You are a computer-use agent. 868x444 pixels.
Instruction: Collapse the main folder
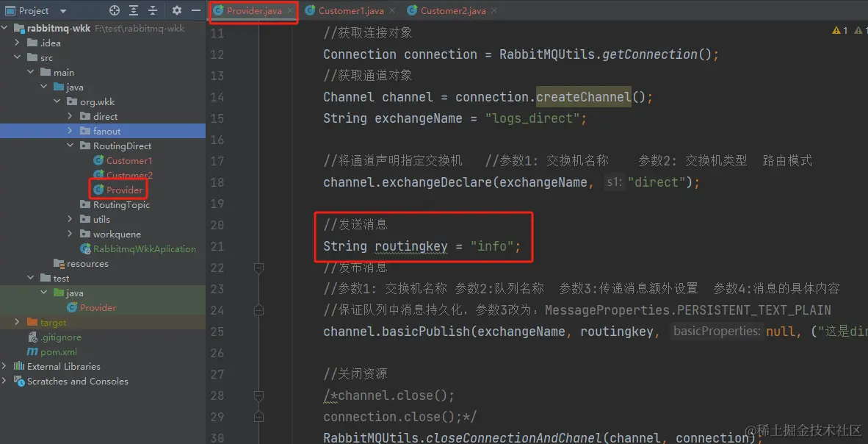(x=30, y=73)
